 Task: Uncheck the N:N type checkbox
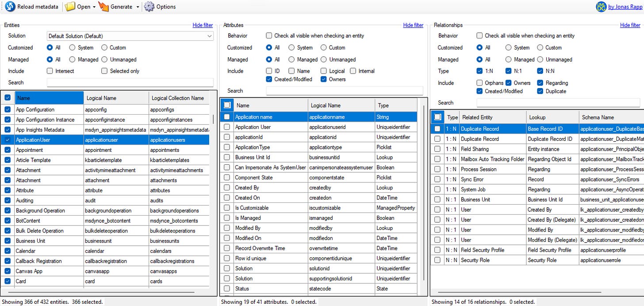pos(540,71)
